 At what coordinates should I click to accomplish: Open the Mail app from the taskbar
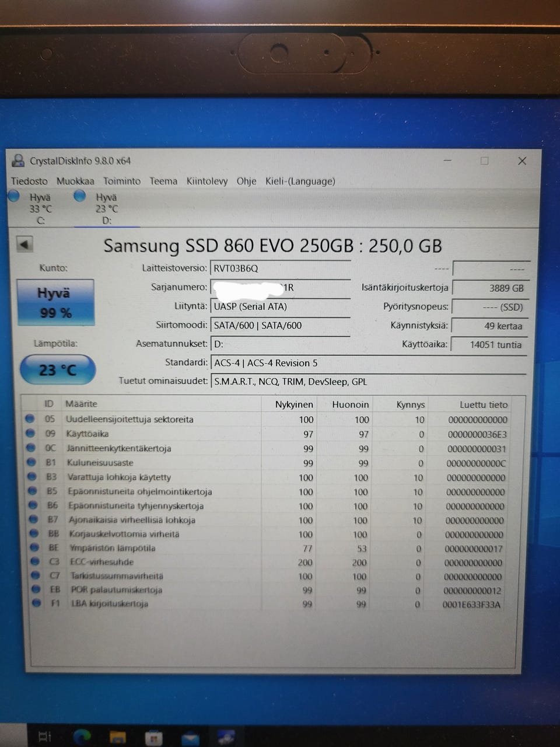[190, 738]
